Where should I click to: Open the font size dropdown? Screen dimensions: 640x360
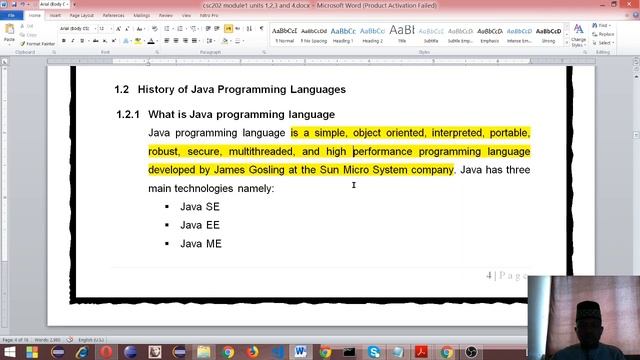111,29
